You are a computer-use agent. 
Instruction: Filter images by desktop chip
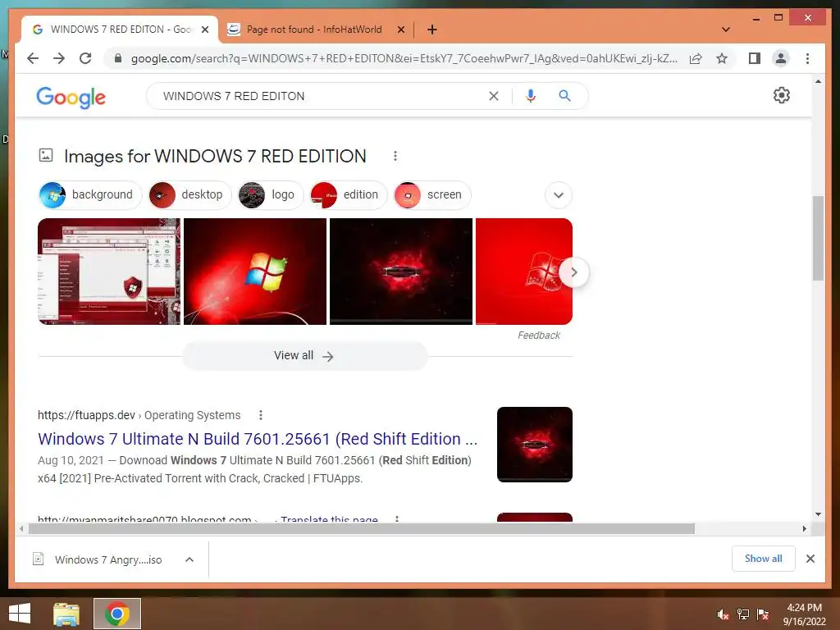pyautogui.click(x=189, y=194)
